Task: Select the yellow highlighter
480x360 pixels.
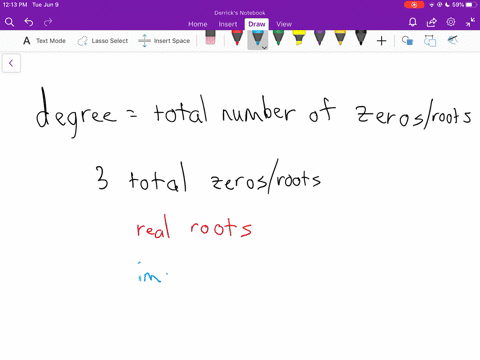Action: [299, 38]
